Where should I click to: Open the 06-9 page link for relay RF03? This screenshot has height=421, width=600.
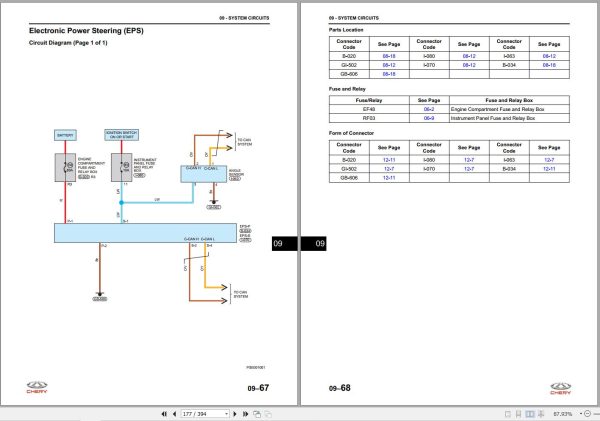click(429, 118)
